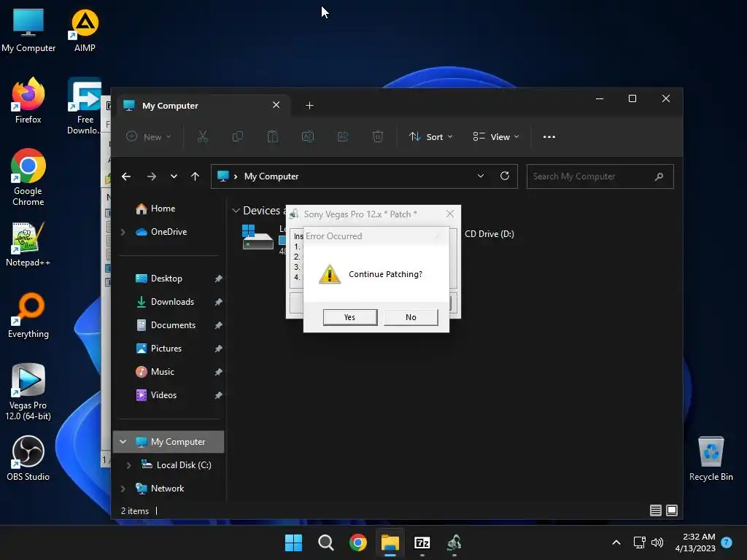Open recent locations dropdown arrow
Viewport: 747px width, 560px height.
pos(174,176)
